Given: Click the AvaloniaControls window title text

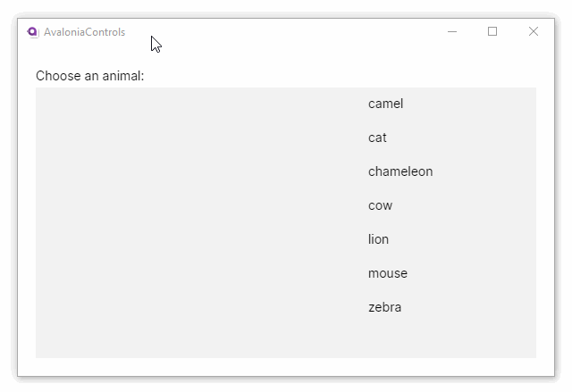Looking at the screenshot, I should tap(84, 32).
